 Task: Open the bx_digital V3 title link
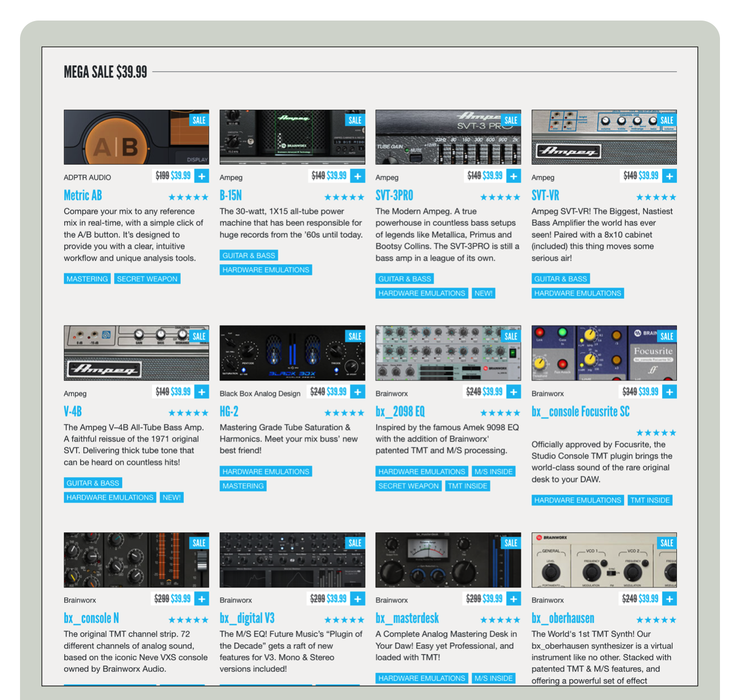click(247, 618)
